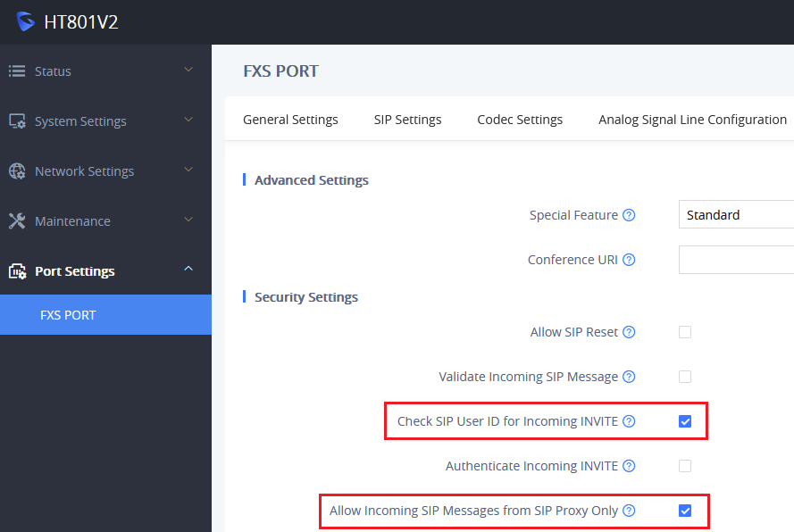Click the Status list icon in sidebar
The height and width of the screenshot is (532, 794).
[17, 71]
